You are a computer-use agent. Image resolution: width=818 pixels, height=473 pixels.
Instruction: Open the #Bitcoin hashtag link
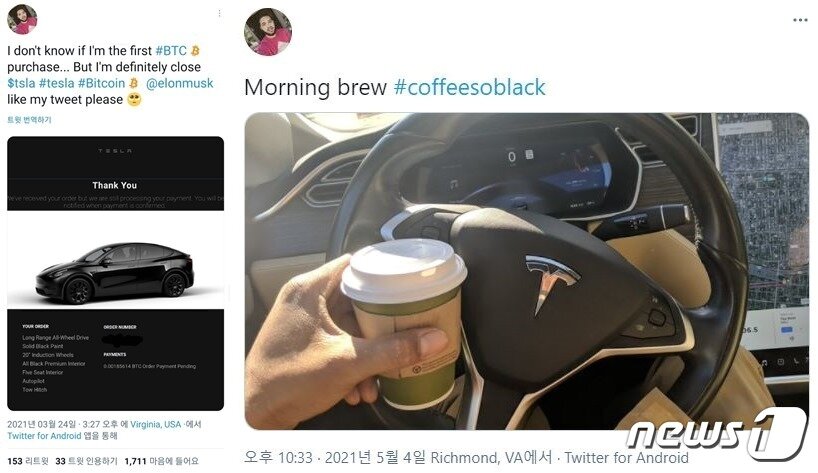pyautogui.click(x=101, y=83)
